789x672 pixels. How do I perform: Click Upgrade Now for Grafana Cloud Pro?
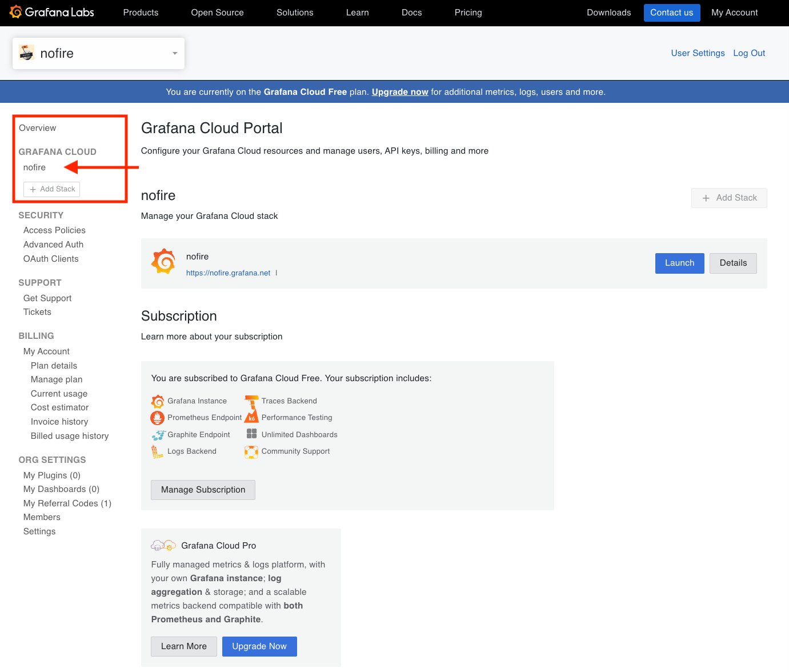click(x=259, y=647)
